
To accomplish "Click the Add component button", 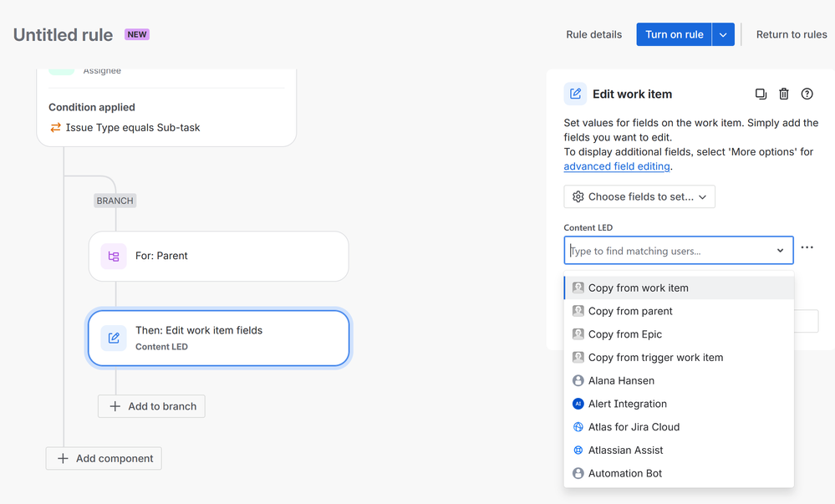I will [104, 459].
